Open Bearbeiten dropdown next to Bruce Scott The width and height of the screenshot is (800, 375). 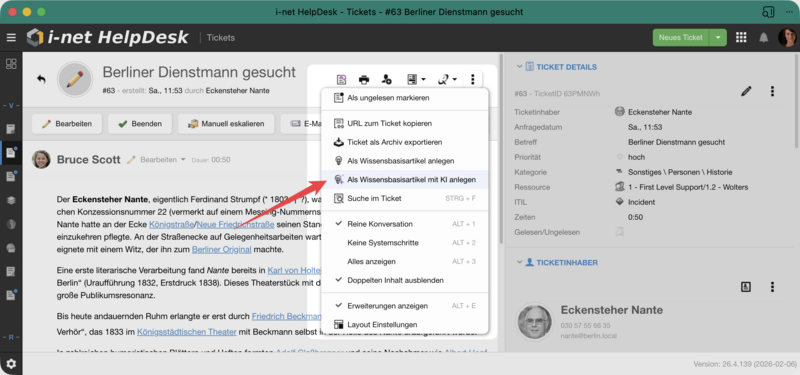pyautogui.click(x=157, y=160)
